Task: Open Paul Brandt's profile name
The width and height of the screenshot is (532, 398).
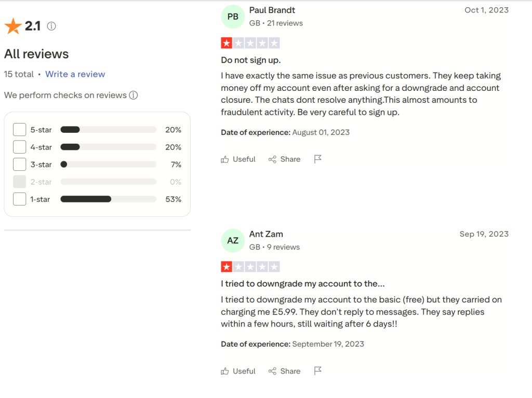Action: [272, 10]
